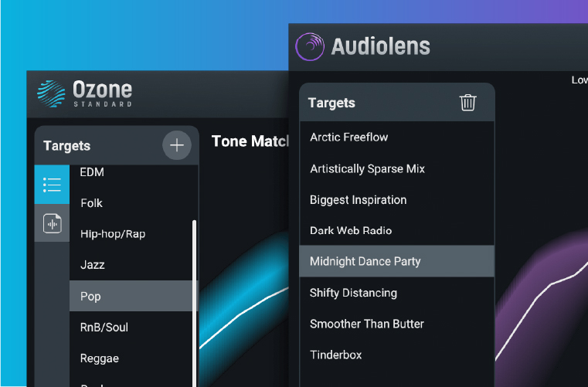
Task: Open the audio file reference icon
Action: [52, 224]
